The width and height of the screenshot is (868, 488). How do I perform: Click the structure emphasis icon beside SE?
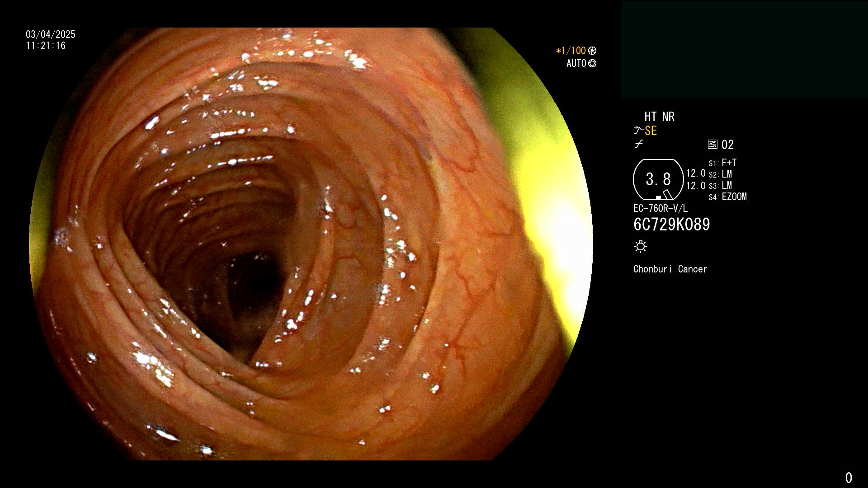[638, 131]
